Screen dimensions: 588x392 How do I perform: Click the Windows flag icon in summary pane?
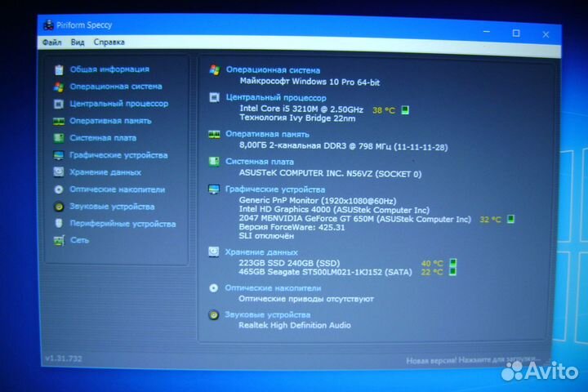click(x=215, y=69)
